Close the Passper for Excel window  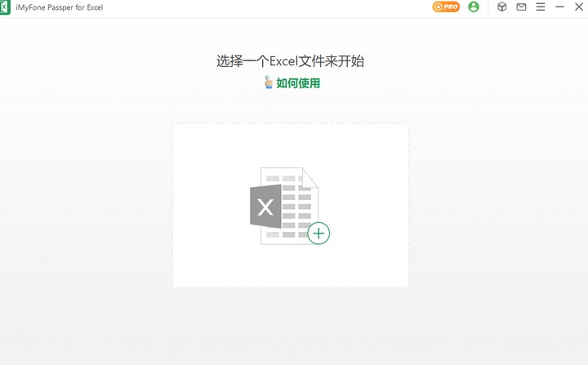pos(579,7)
